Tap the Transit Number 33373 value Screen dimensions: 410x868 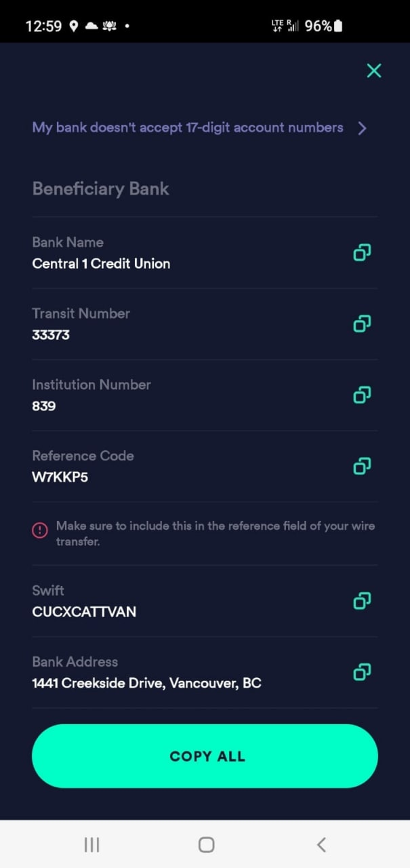click(x=51, y=335)
